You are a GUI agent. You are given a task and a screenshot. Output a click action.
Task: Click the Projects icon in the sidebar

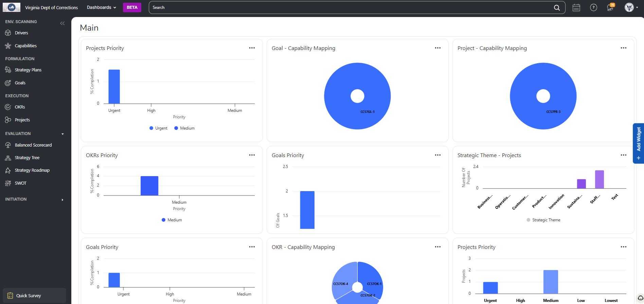[8, 120]
